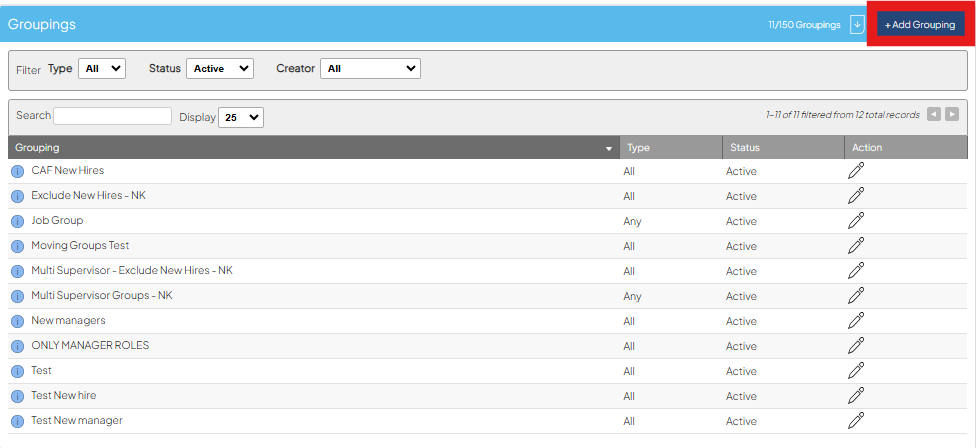The image size is (976, 448).
Task: Select Multi Supervisor Groups - NK name
Action: (x=102, y=296)
